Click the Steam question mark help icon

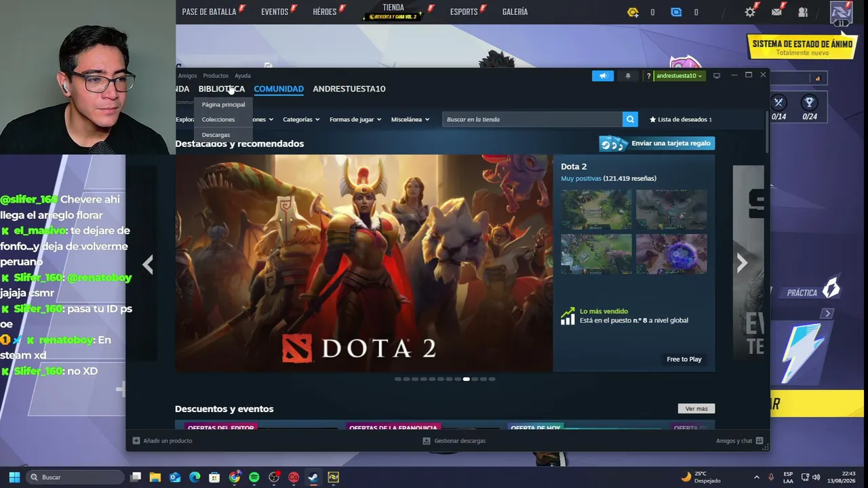pyautogui.click(x=648, y=76)
